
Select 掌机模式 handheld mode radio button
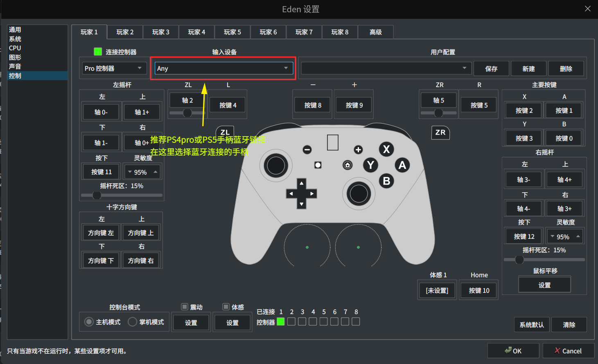(x=132, y=322)
